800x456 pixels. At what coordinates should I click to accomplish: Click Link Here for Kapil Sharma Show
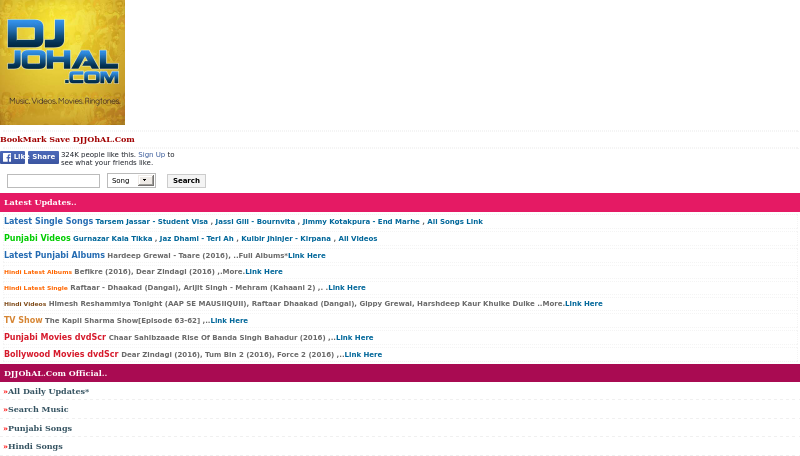tap(229, 321)
